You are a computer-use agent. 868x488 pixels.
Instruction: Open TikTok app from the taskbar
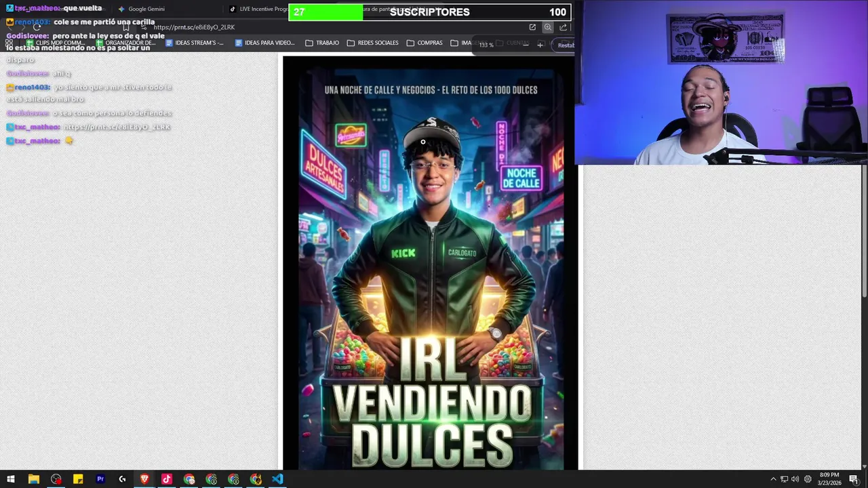167,479
